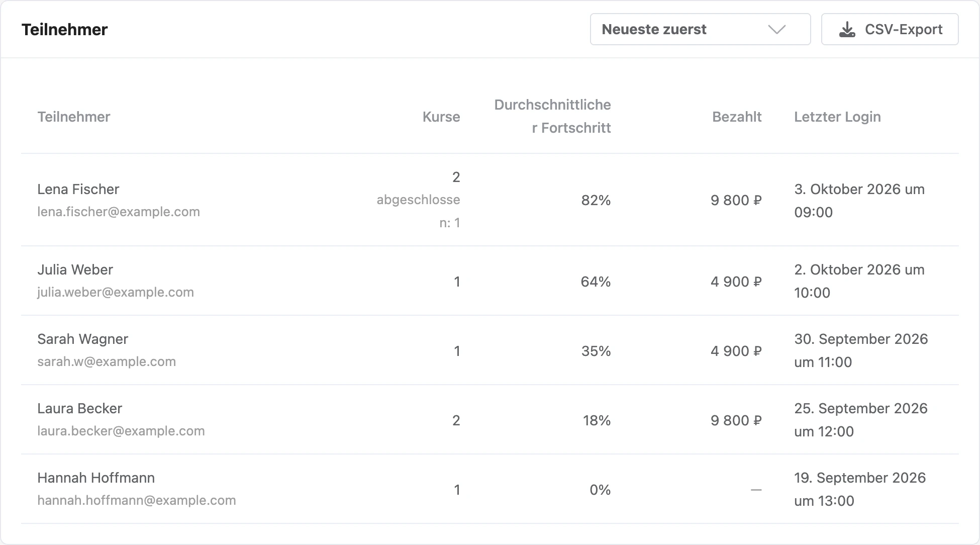The width and height of the screenshot is (980, 545).
Task: Click the Bezahlt column header
Action: point(737,117)
